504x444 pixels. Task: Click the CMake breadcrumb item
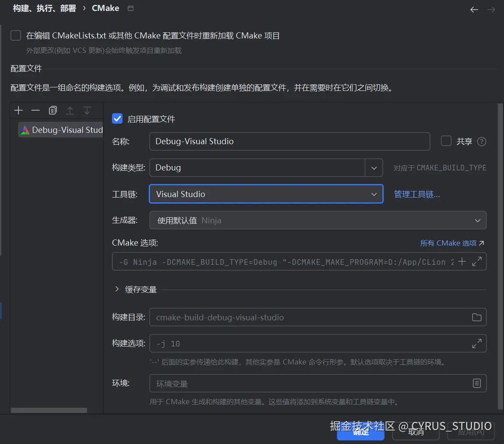tap(105, 8)
